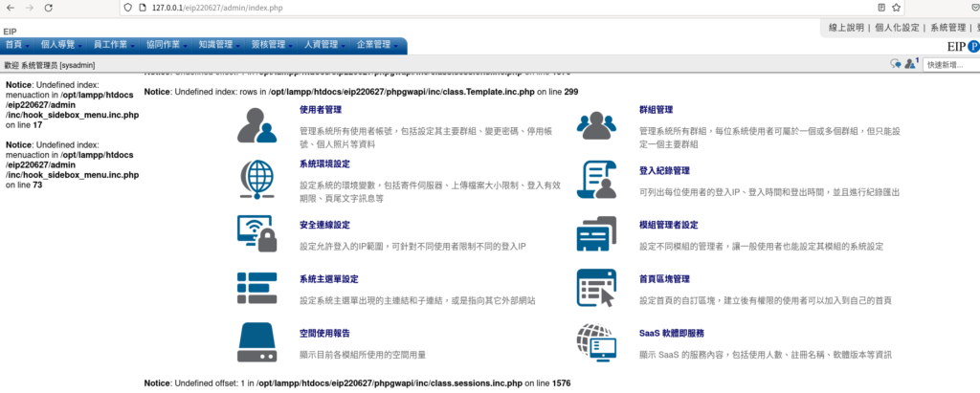Click the 首頁區塊管理 window cursor icon
The image size is (980, 393).
click(x=596, y=288)
